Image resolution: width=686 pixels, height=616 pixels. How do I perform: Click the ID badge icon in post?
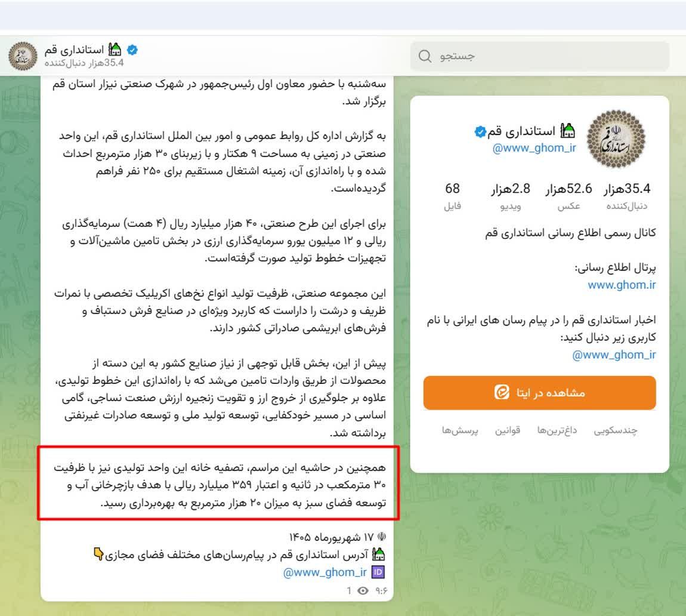pos(378,572)
